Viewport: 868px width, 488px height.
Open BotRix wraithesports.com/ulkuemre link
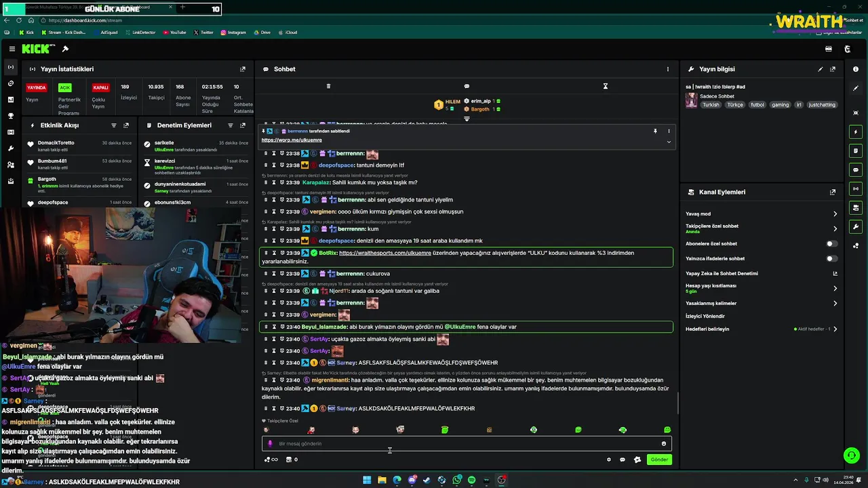point(385,253)
